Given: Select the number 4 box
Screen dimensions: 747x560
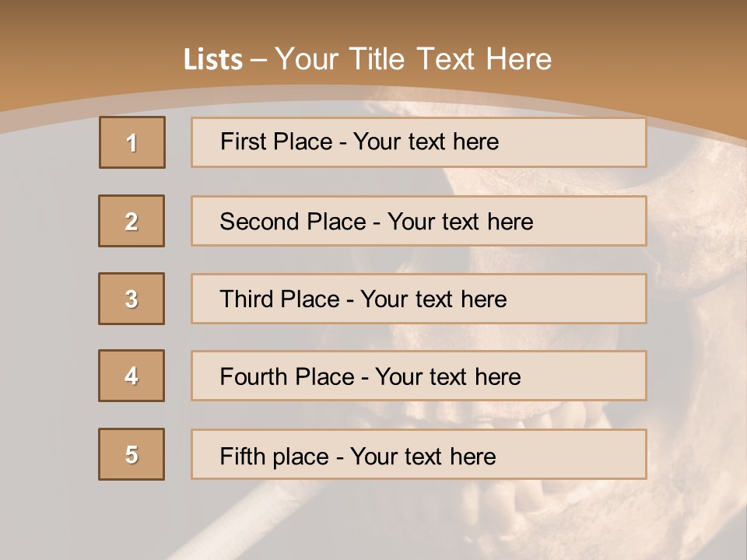Looking at the screenshot, I should (x=132, y=376).
